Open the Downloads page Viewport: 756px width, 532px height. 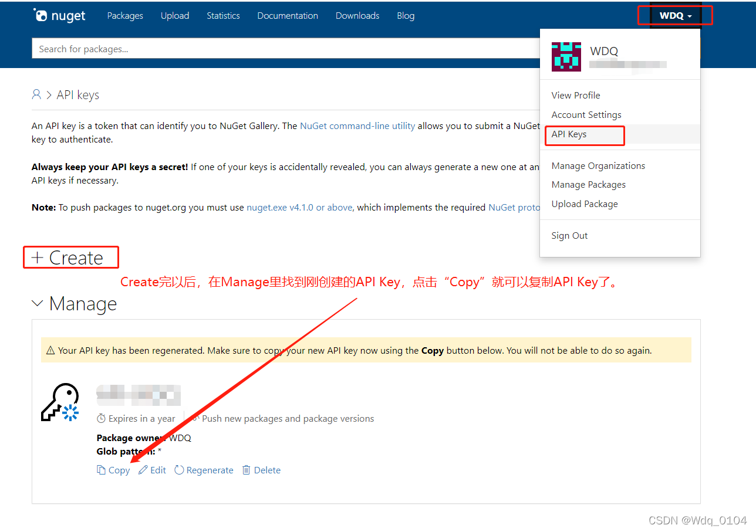[x=357, y=16]
